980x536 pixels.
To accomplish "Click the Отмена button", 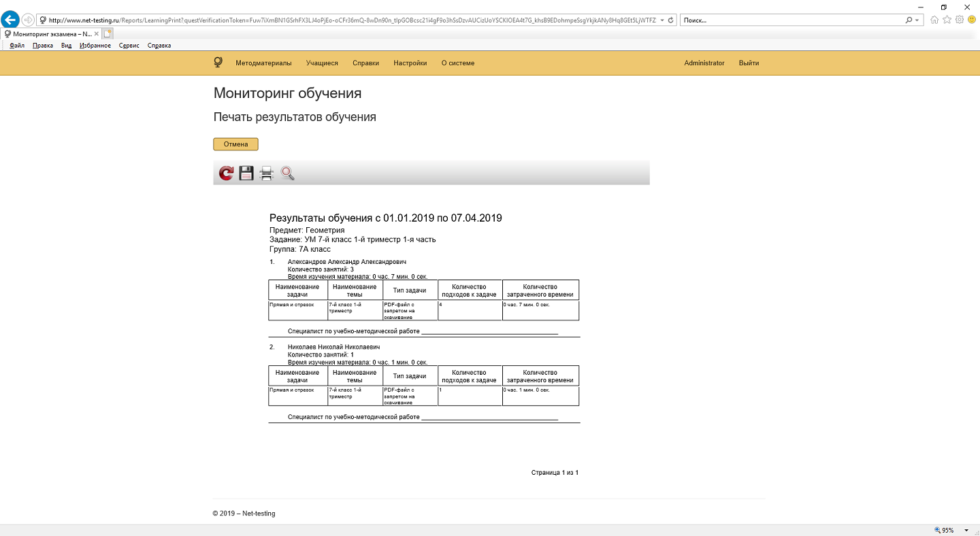I will (235, 144).
